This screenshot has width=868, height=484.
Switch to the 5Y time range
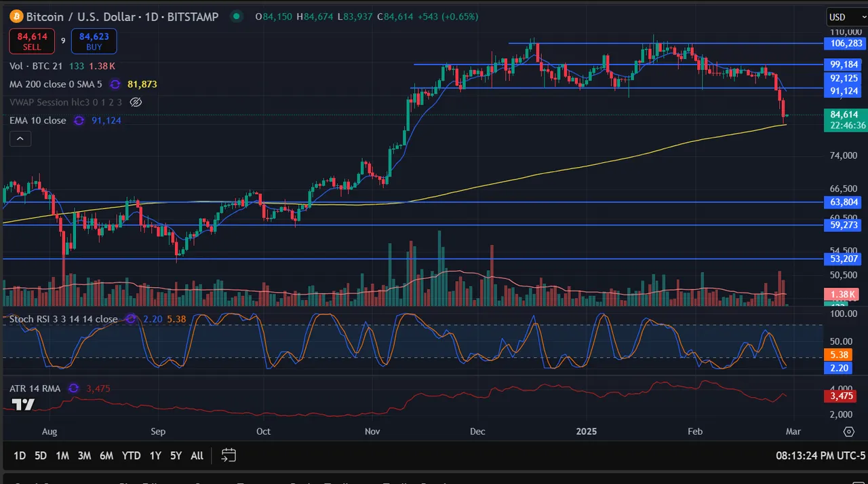coord(176,455)
